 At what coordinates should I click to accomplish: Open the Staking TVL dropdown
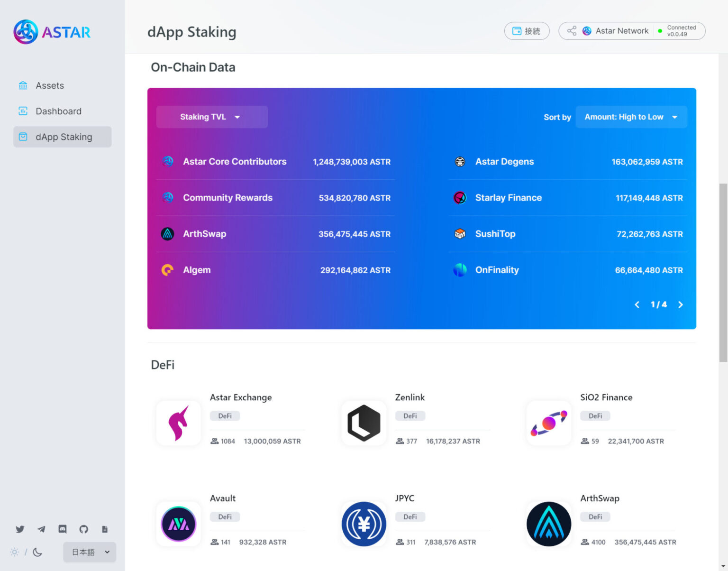tap(211, 117)
